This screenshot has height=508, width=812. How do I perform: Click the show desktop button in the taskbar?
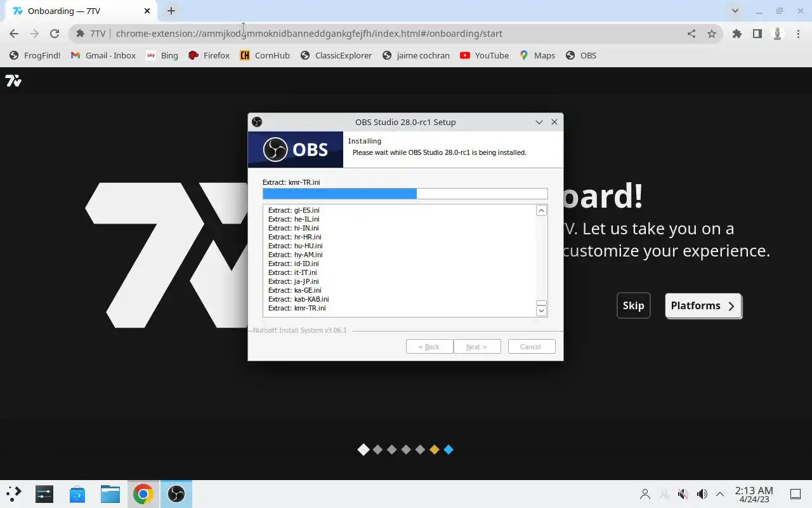pos(796,494)
